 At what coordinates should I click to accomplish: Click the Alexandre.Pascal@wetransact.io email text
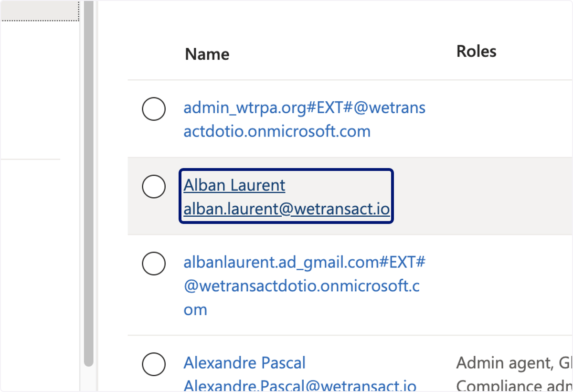click(300, 385)
